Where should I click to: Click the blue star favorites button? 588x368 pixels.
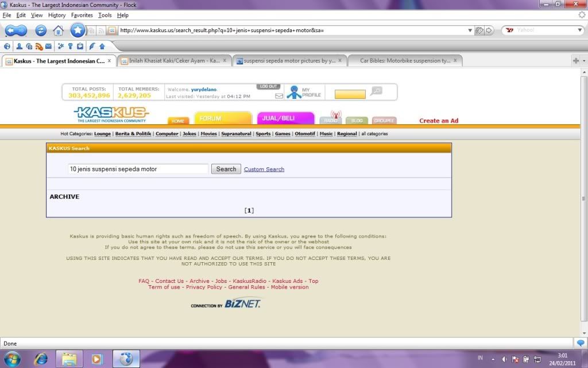point(78,30)
